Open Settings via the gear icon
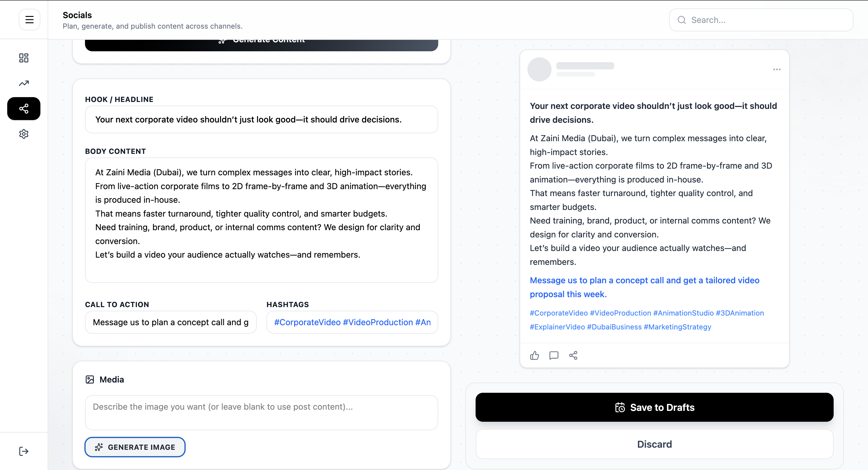 coord(23,134)
